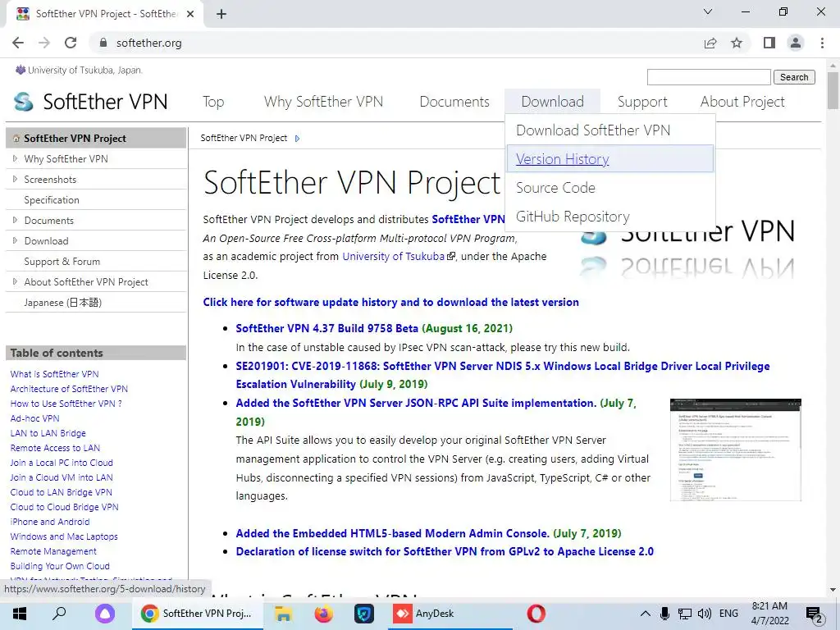Screen dimensions: 840x630
Task: Click the Search button
Action: tap(794, 77)
